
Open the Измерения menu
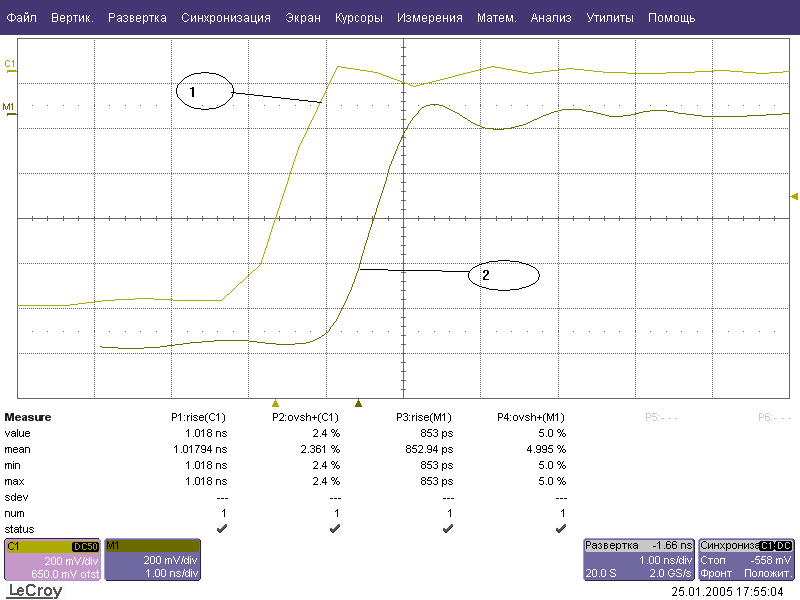[429, 18]
